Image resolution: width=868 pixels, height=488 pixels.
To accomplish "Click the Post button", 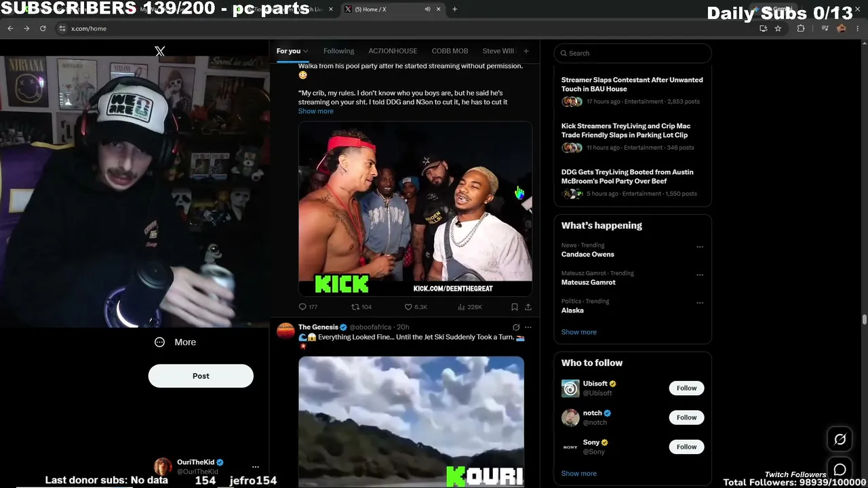I will pyautogui.click(x=201, y=376).
